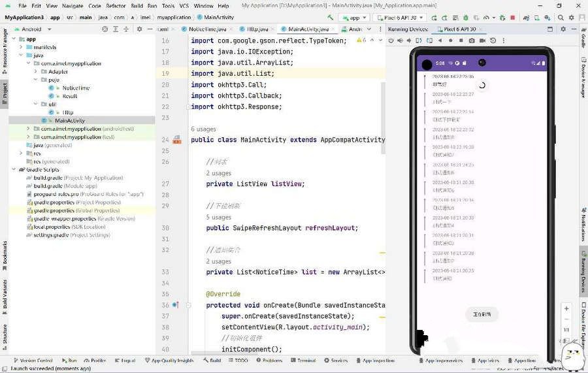Screen dimensions: 588x373
Task: Select MainActivity in project tree
Action: (69, 120)
